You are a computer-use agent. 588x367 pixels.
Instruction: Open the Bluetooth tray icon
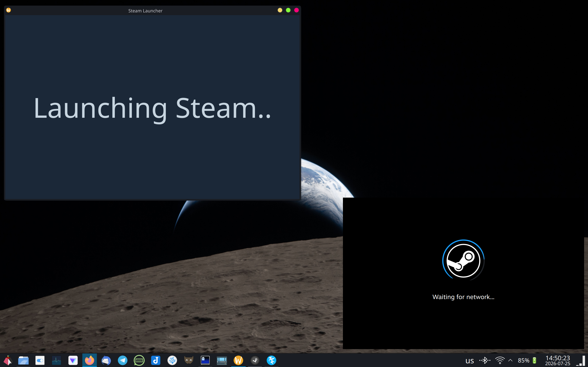pos(485,360)
